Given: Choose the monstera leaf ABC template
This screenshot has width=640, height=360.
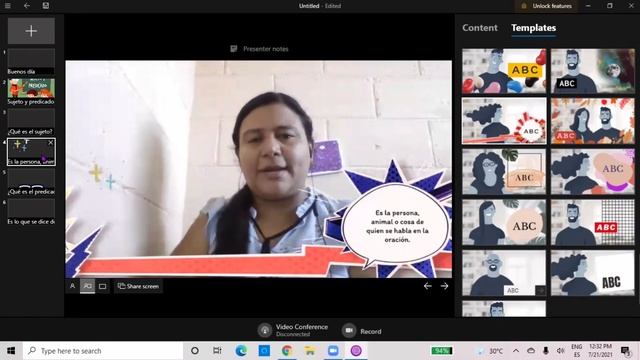Looking at the screenshot, I should click(x=504, y=171).
